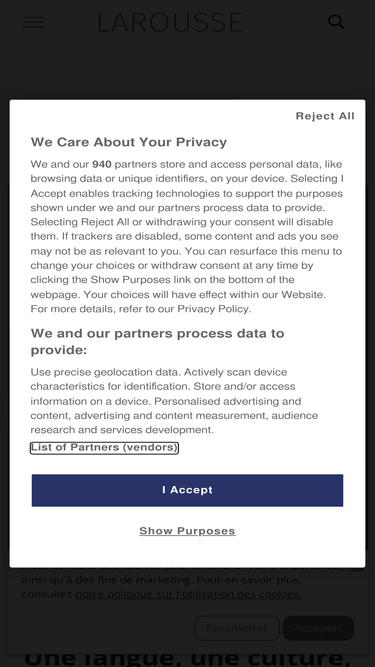Expand Show Purposes options
The width and height of the screenshot is (375, 667).
pyautogui.click(x=187, y=531)
